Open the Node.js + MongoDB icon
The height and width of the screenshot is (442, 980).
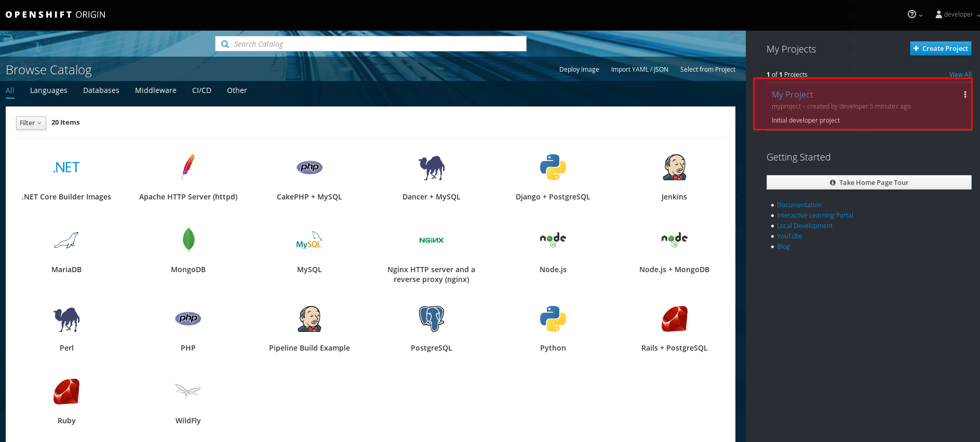pos(675,239)
